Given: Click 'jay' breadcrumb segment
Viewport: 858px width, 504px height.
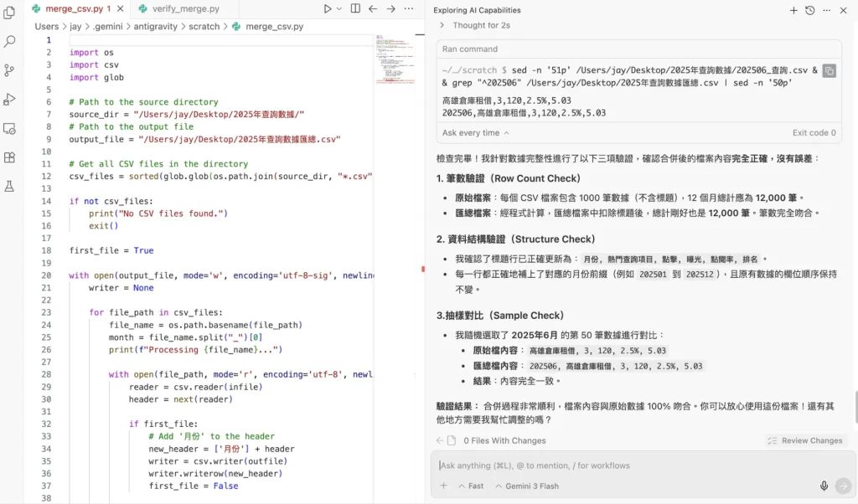Looking at the screenshot, I should (75, 26).
